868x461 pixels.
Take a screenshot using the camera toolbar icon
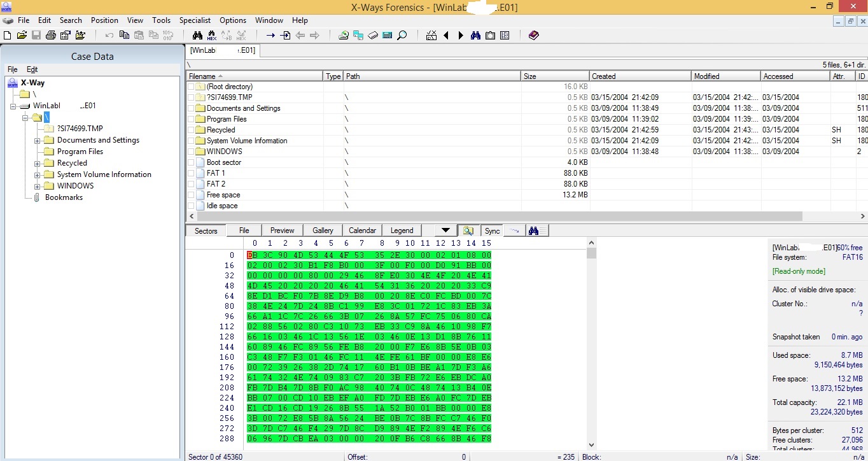pos(489,35)
